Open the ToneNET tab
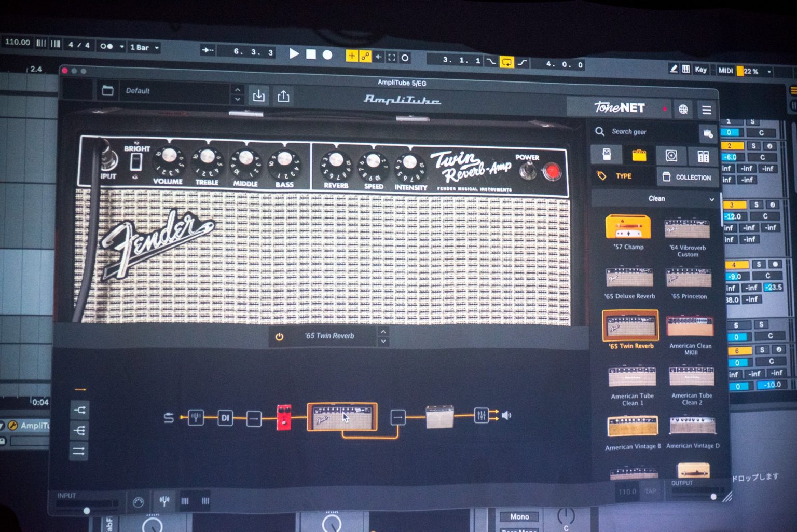The width and height of the screenshot is (797, 532). (620, 108)
